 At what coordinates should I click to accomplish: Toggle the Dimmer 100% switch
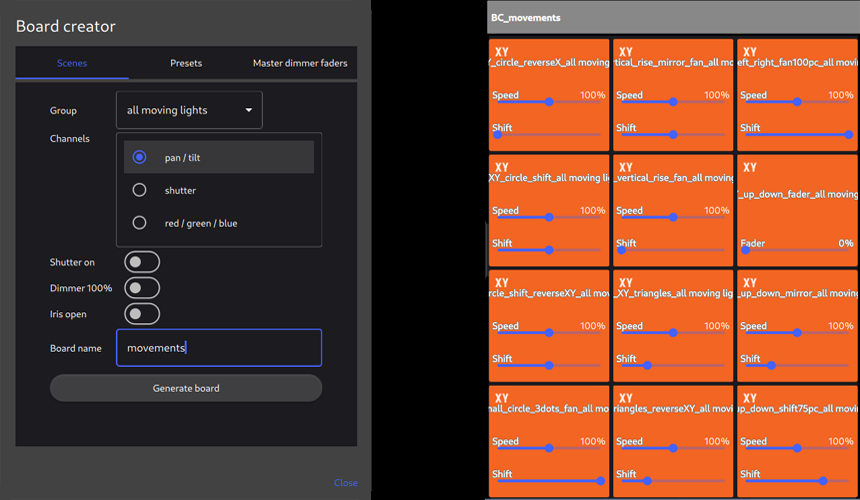point(142,288)
